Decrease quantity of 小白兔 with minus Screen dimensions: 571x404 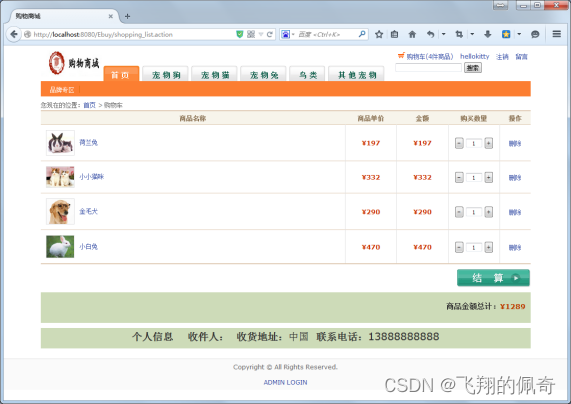459,247
